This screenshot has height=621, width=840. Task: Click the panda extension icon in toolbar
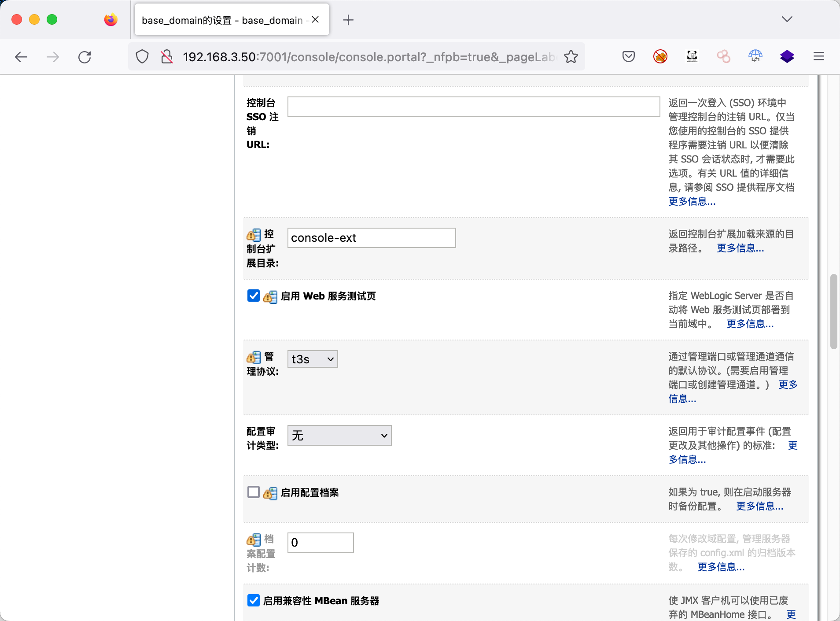click(x=692, y=56)
